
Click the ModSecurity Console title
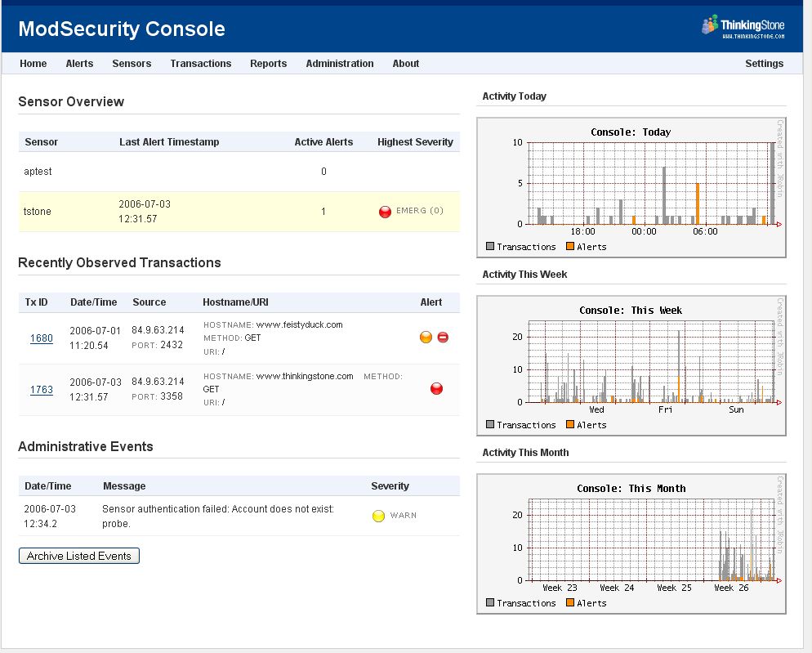[x=122, y=29]
